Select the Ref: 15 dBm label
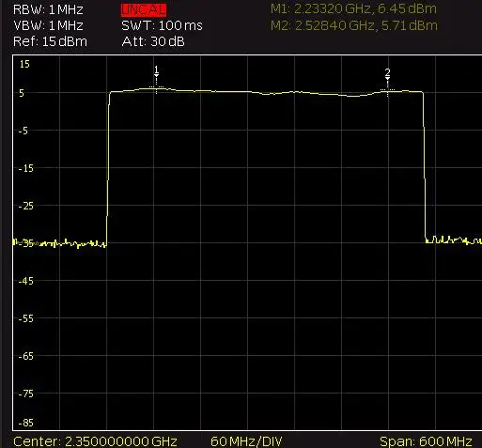Image resolution: width=482 pixels, height=448 pixels. point(50,41)
